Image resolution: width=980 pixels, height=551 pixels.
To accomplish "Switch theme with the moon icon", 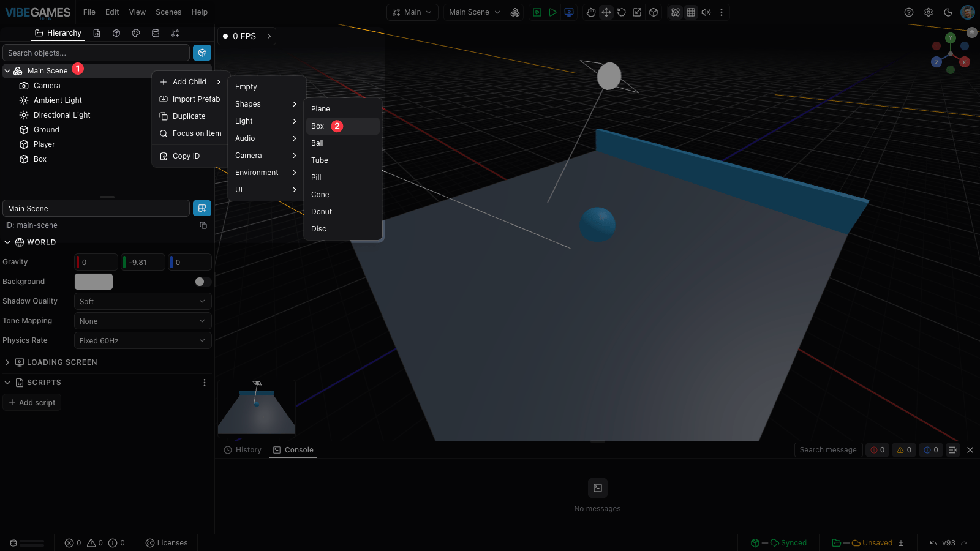I will pyautogui.click(x=948, y=12).
